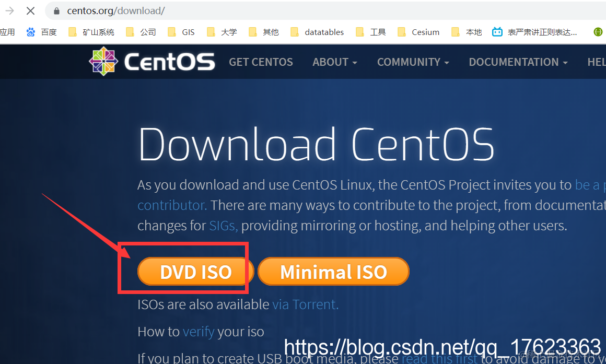
Task: Open the 工具 bookmark folder
Action: pos(370,32)
